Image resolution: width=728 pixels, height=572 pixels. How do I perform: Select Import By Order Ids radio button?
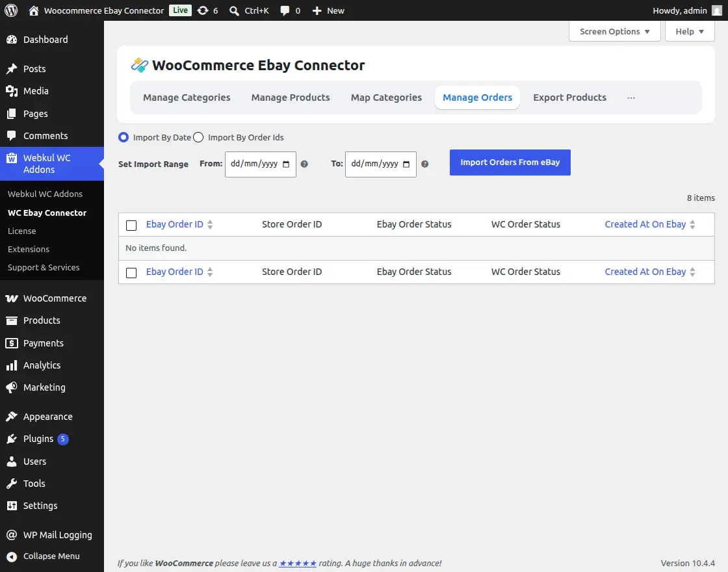198,137
